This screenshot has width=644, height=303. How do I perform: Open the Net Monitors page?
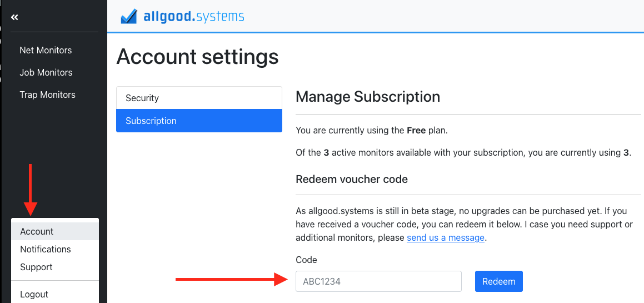[x=46, y=50]
